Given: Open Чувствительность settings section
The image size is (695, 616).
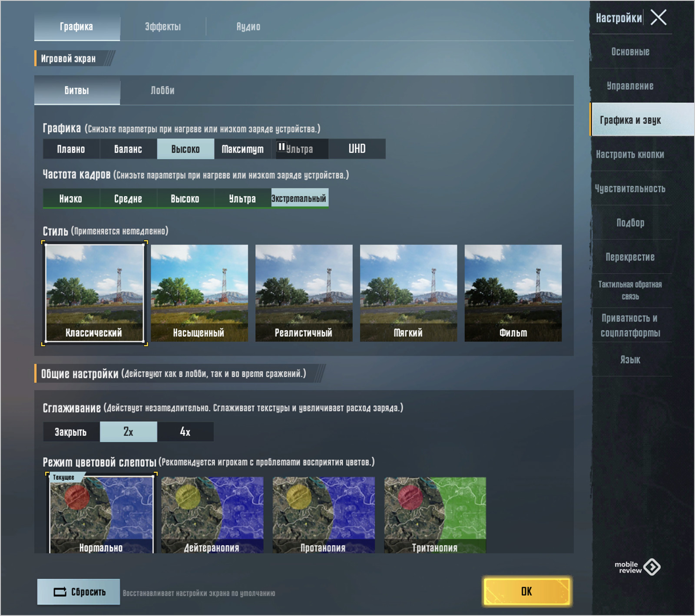Looking at the screenshot, I should tap(631, 188).
